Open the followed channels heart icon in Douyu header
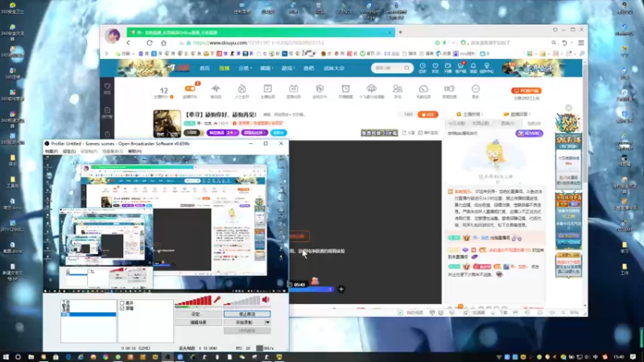This screenshot has width=644, height=362. click(435, 66)
